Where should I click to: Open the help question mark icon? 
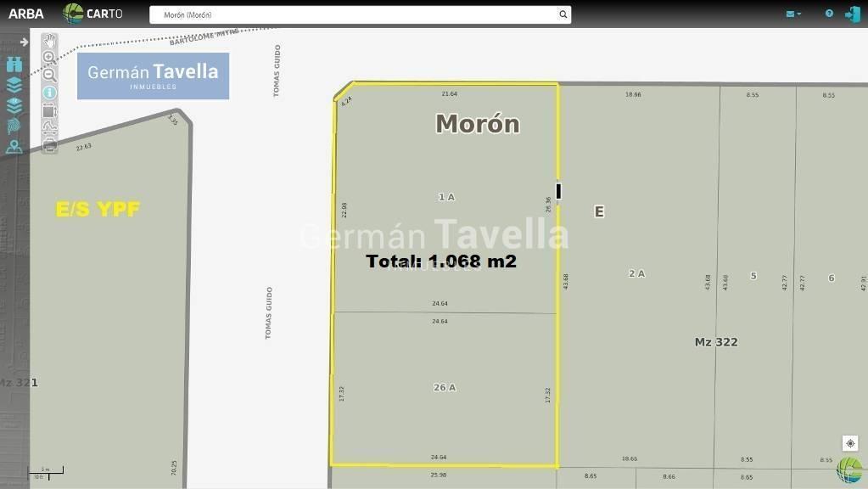point(829,14)
